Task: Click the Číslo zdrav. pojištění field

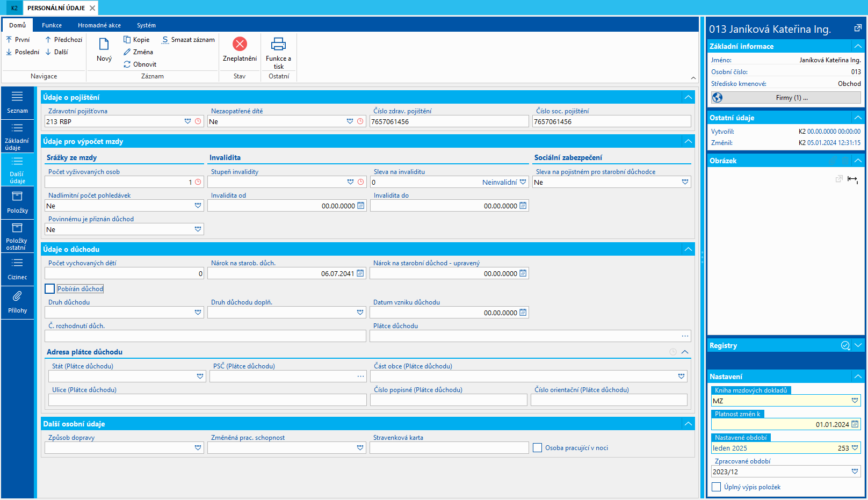Action: pyautogui.click(x=449, y=122)
